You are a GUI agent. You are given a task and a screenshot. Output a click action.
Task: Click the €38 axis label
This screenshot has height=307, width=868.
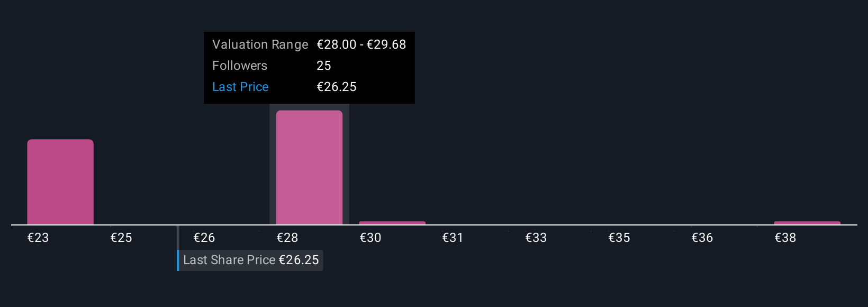tap(785, 238)
